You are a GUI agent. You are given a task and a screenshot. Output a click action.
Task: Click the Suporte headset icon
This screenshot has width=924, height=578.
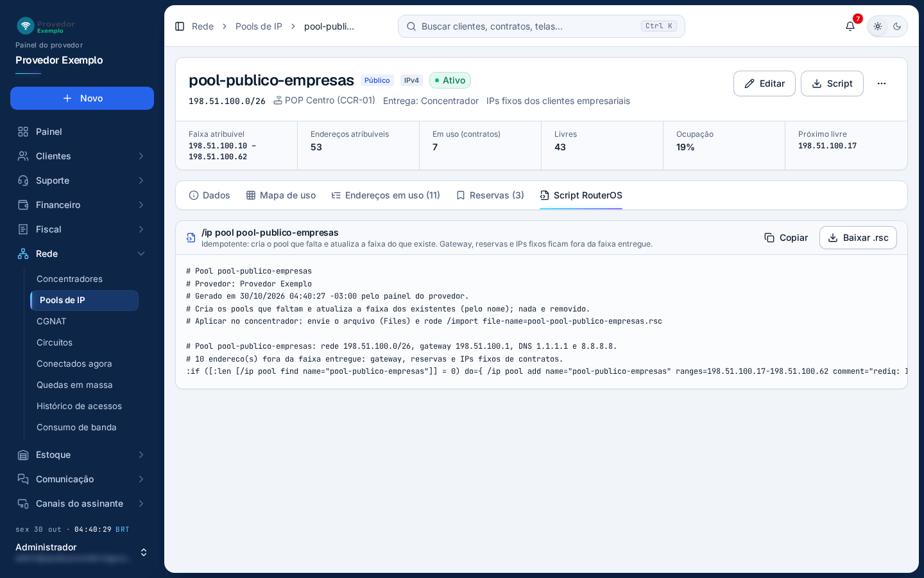coord(23,180)
